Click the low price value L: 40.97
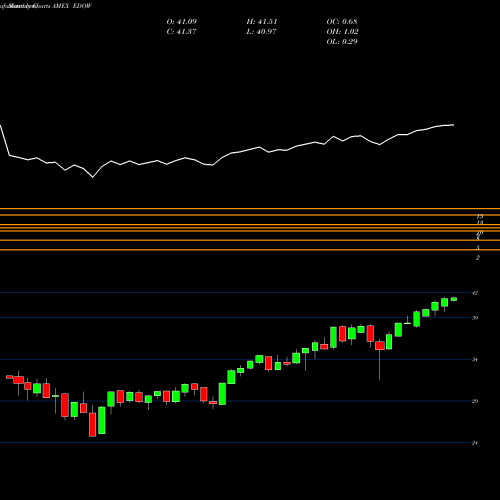Image resolution: width=500 pixels, height=500 pixels. [262, 32]
